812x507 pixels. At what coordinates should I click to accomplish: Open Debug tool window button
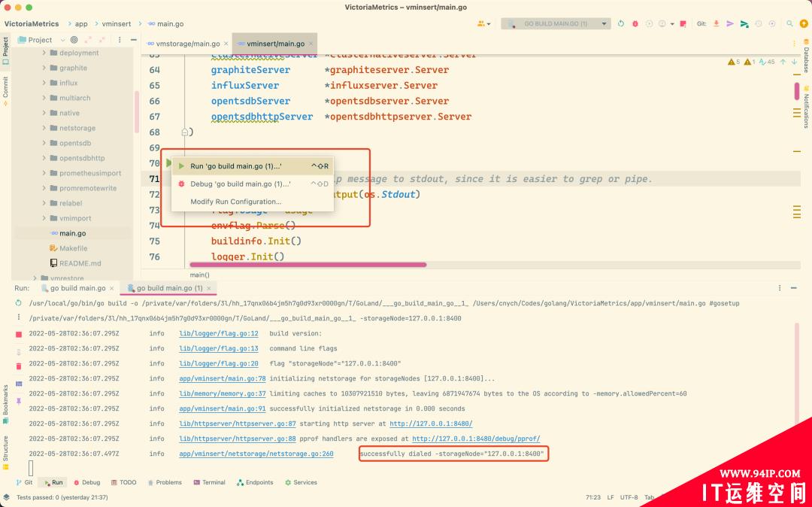point(86,482)
